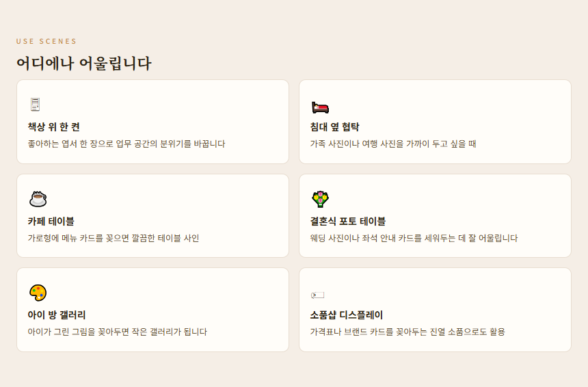The height and width of the screenshot is (387, 588).
Task: Click the 가격표나 브랜드 카드 description text
Action: (407, 332)
